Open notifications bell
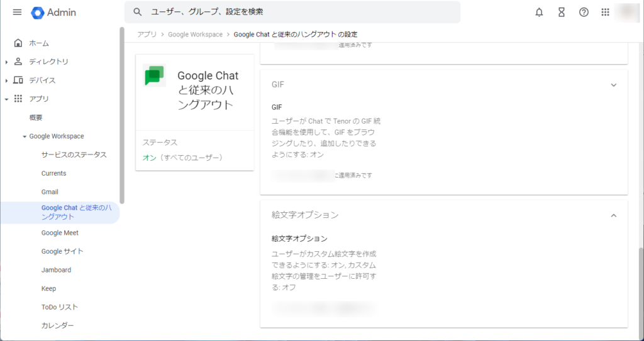Viewport: 644px width, 341px height. point(539,13)
